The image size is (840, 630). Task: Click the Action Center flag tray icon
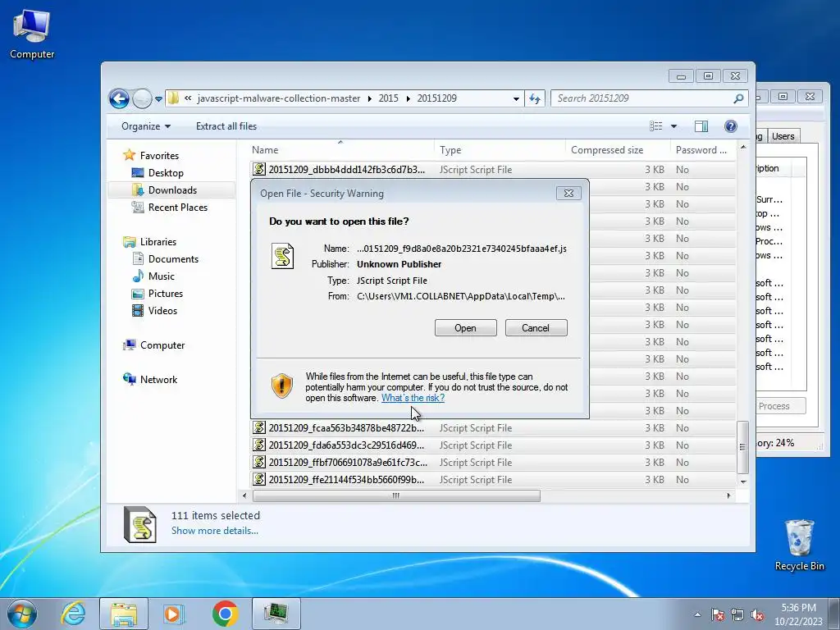pyautogui.click(x=717, y=614)
